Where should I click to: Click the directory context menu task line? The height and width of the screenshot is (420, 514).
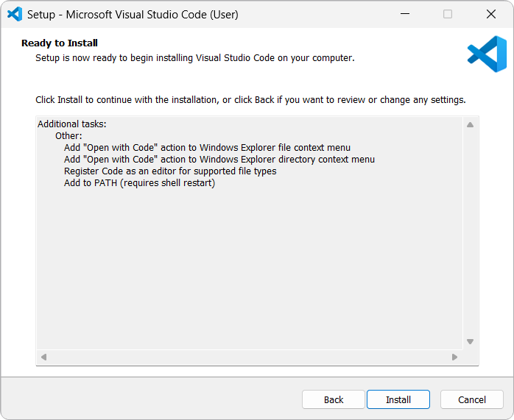(219, 160)
